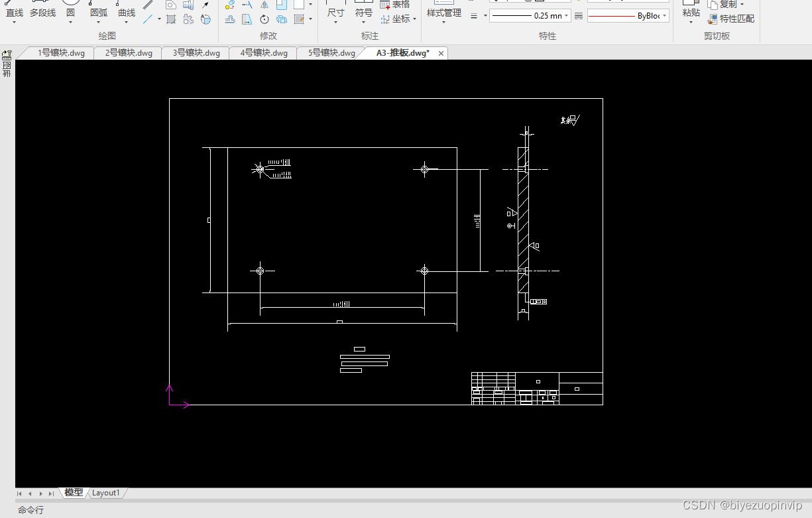
Task: Jump to last layout tab arrow
Action: click(51, 493)
